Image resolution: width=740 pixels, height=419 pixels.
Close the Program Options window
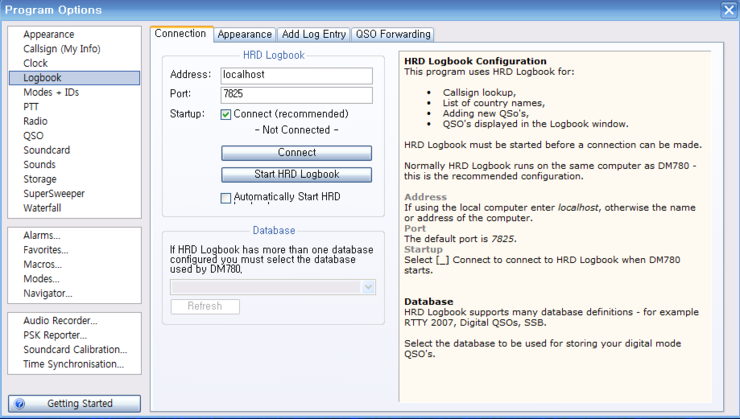pos(729,10)
